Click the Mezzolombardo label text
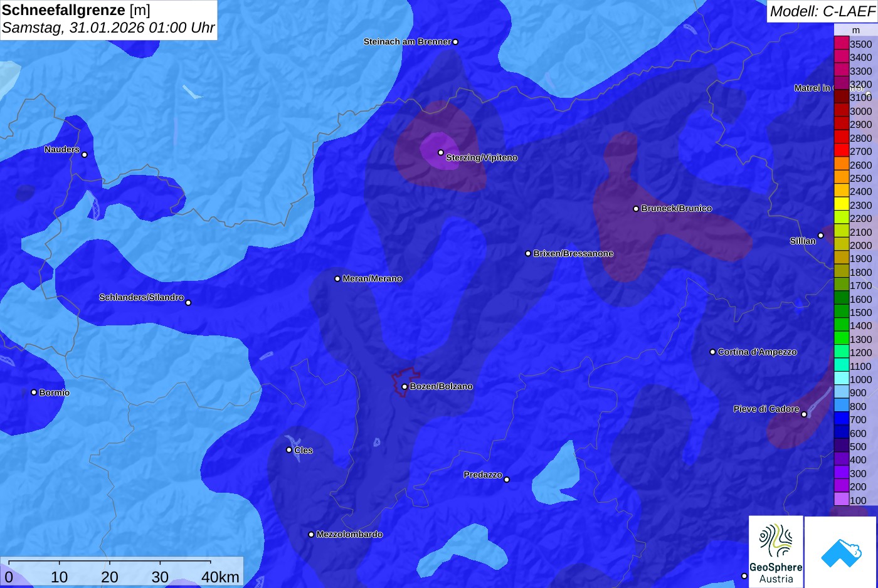878x588 pixels. pos(349,535)
